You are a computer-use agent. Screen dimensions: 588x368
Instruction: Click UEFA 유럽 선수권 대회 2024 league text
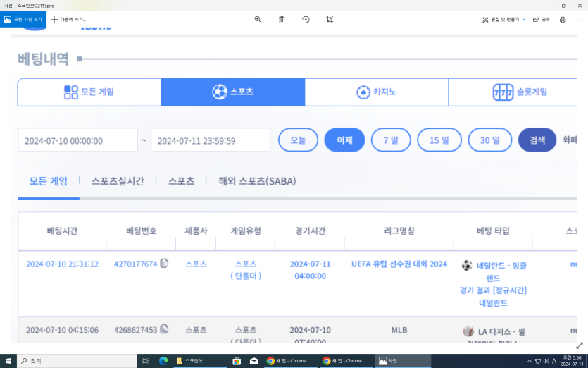point(399,264)
